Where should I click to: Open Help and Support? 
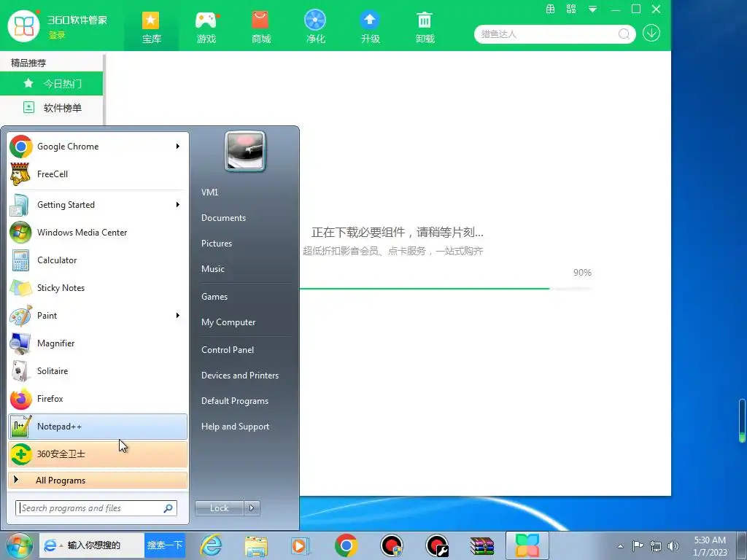pyautogui.click(x=235, y=427)
